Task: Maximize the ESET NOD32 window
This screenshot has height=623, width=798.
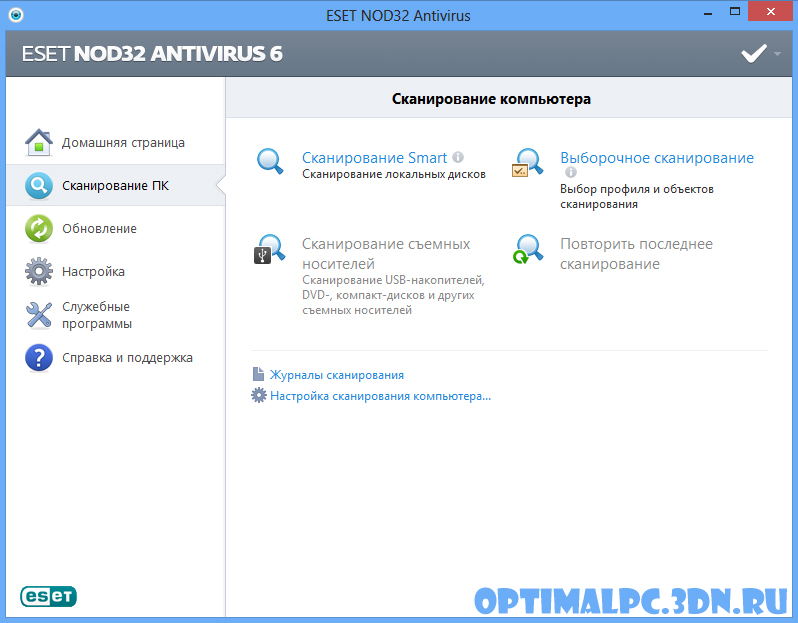Action: [734, 12]
